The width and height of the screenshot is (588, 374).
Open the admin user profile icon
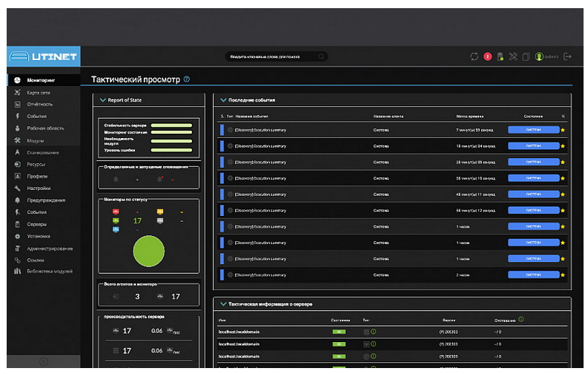click(x=539, y=56)
